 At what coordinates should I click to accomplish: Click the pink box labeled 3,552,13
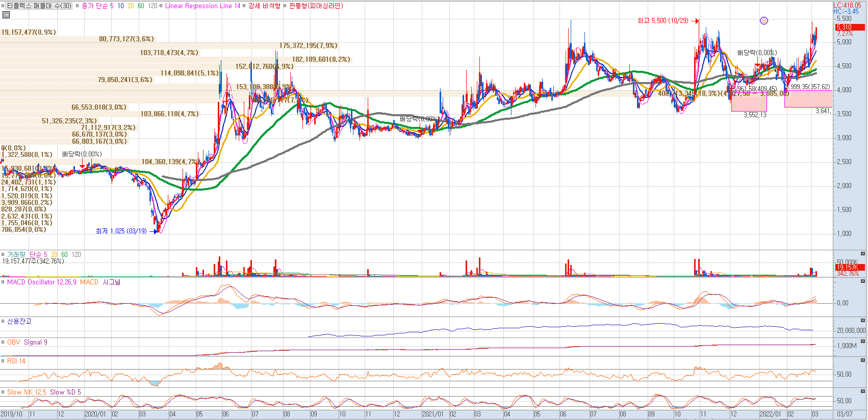[x=749, y=101]
